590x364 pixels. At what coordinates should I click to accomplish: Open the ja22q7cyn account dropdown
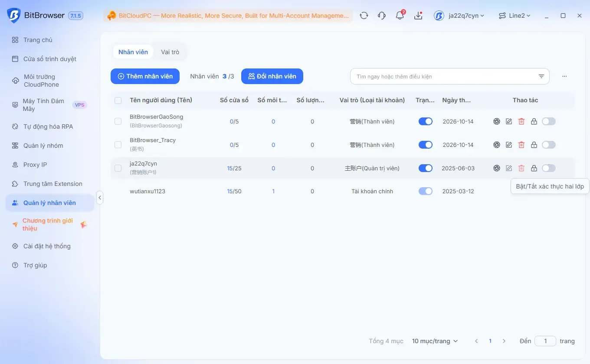(x=459, y=16)
